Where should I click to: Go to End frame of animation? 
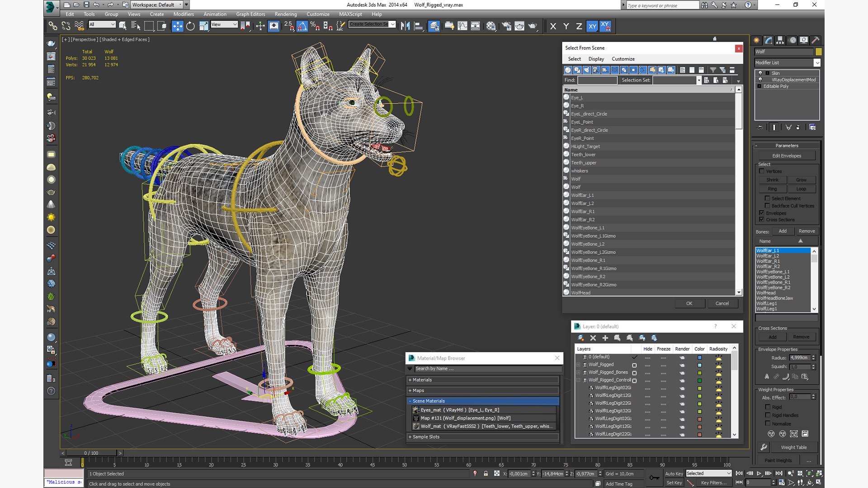click(x=779, y=474)
